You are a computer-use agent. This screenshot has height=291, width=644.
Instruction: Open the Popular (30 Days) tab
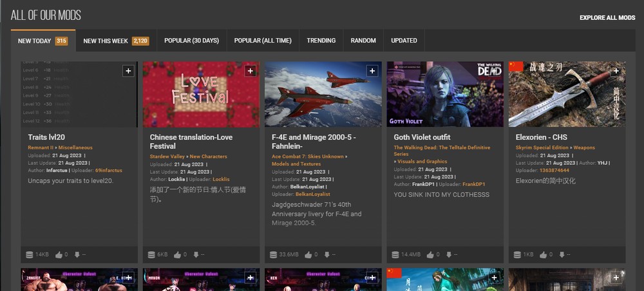click(x=191, y=41)
